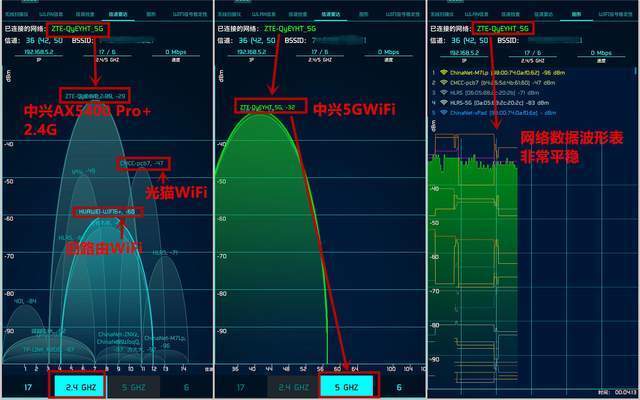Click the BSSID label in right panel
Screen dimensions: 640x400
[x=508, y=41]
